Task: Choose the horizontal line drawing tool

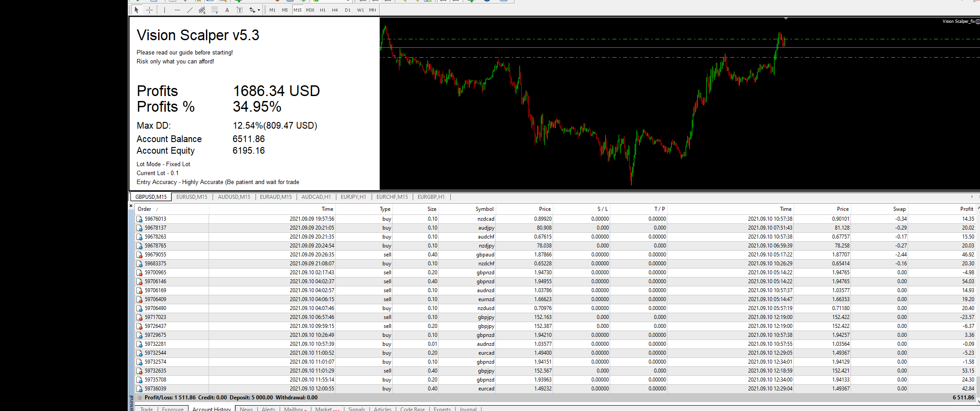Action: [177, 10]
